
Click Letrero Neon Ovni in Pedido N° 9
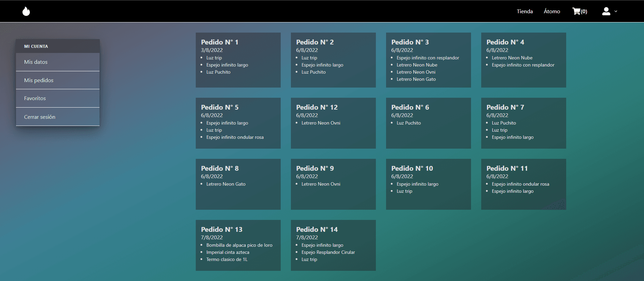[321, 184]
